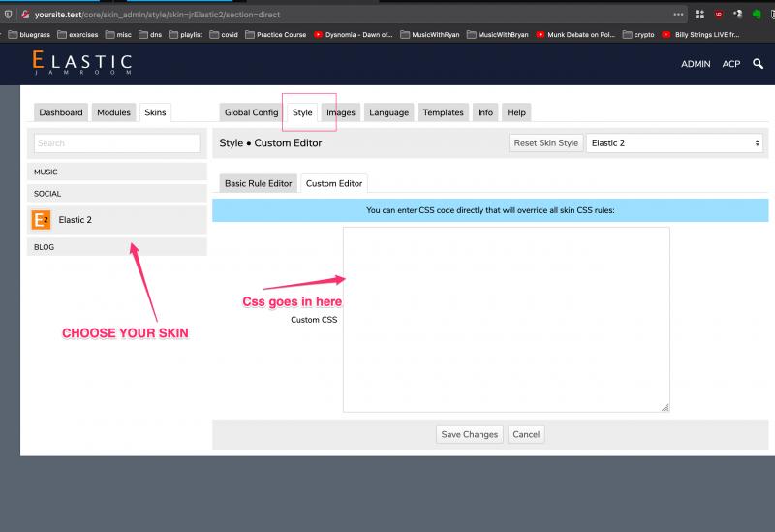Expand the Elastic 2 skin dropdown
This screenshot has height=532, width=775.
674,142
